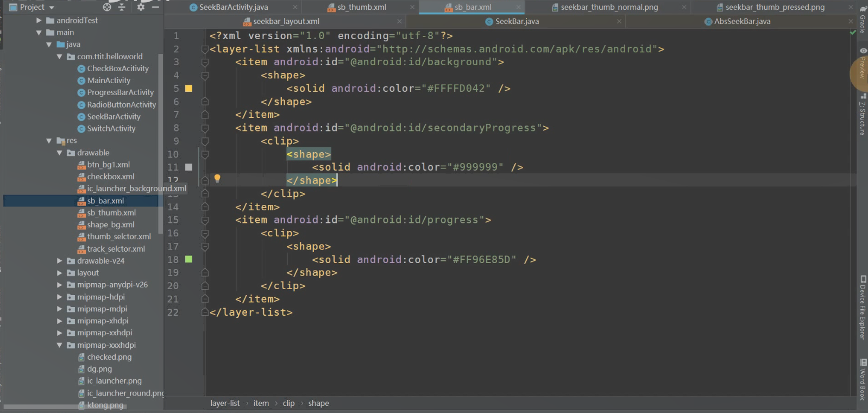868x413 pixels.
Task: Close the seekbar_layout.xml tab
Action: (400, 21)
